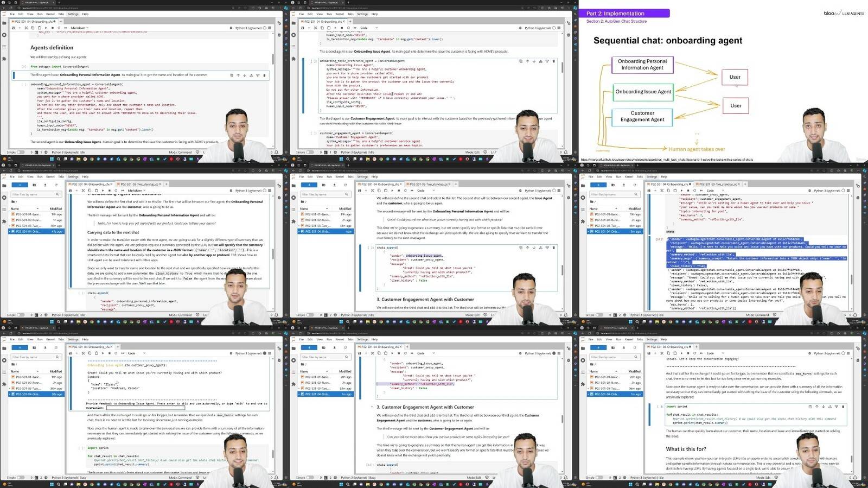Cut cell in the Agents definition frame
Viewport: 868px width, 488px height.
pos(26,28)
